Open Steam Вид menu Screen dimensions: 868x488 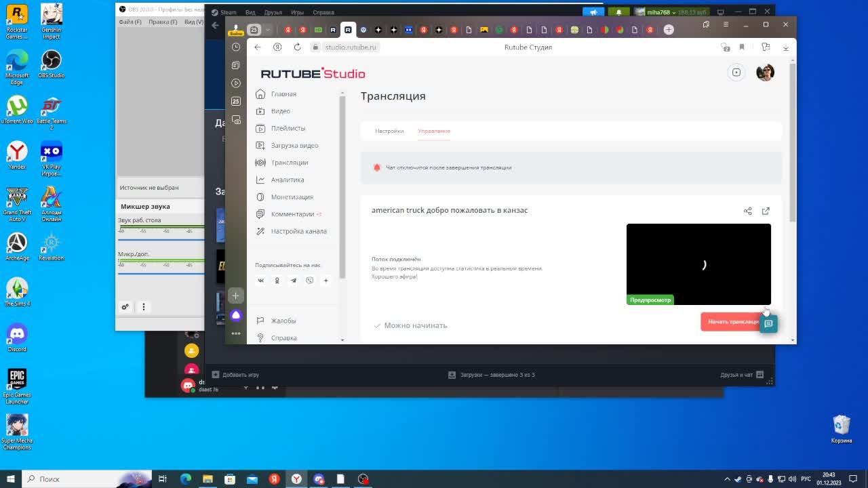[x=250, y=12]
